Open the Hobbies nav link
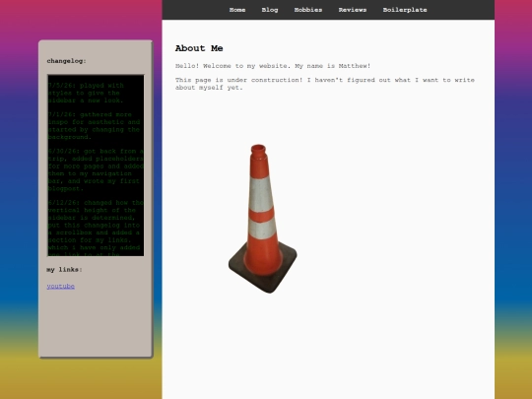 click(308, 10)
